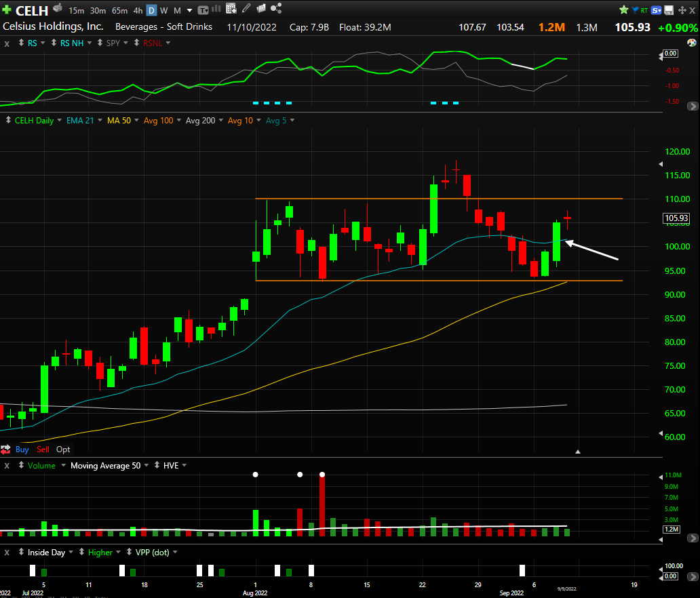Select the pencil drawing tools icon
The width and height of the screenshot is (700, 598).
(246, 9)
